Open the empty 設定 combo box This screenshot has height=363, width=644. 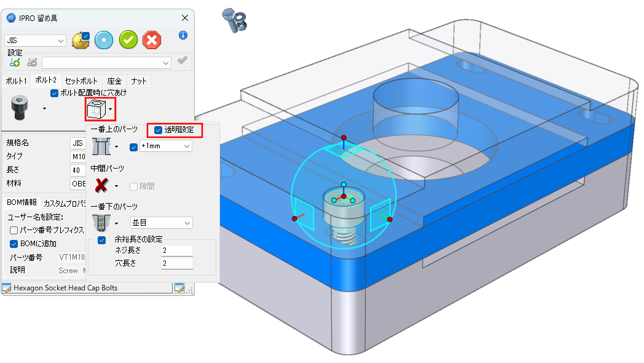106,63
